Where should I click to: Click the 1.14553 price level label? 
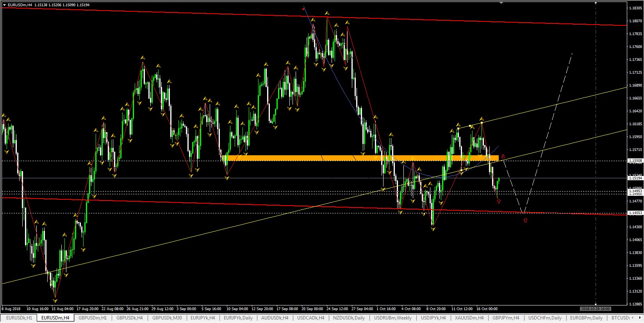click(x=635, y=213)
